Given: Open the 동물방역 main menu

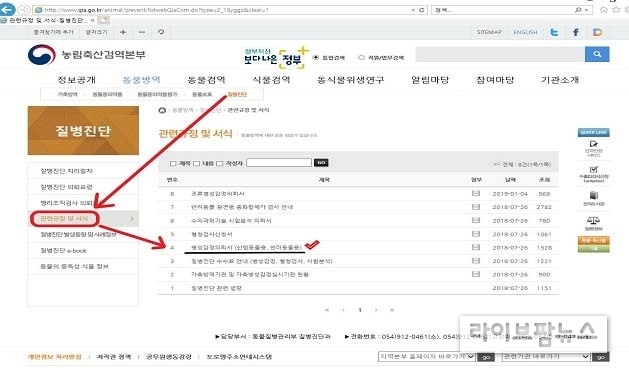Looking at the screenshot, I should 142,80.
